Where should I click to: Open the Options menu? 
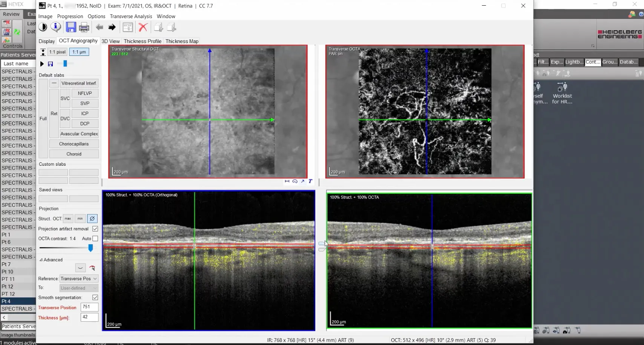point(97,16)
